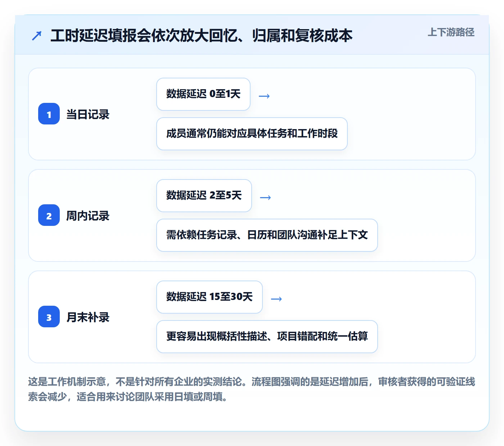
Task: Click the title 工时延迟填报会依次放大回忆、归属和复核成本
Action: (201, 36)
